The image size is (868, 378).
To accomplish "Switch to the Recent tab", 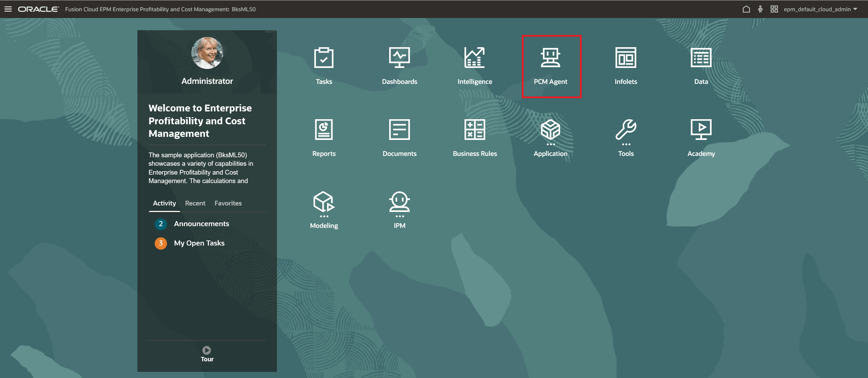I will tap(195, 203).
